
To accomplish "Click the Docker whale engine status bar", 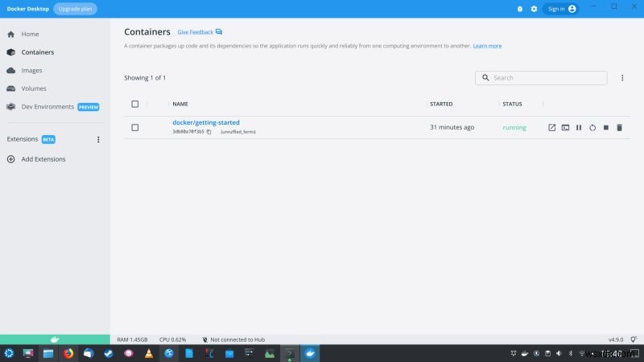I will (x=55, y=339).
